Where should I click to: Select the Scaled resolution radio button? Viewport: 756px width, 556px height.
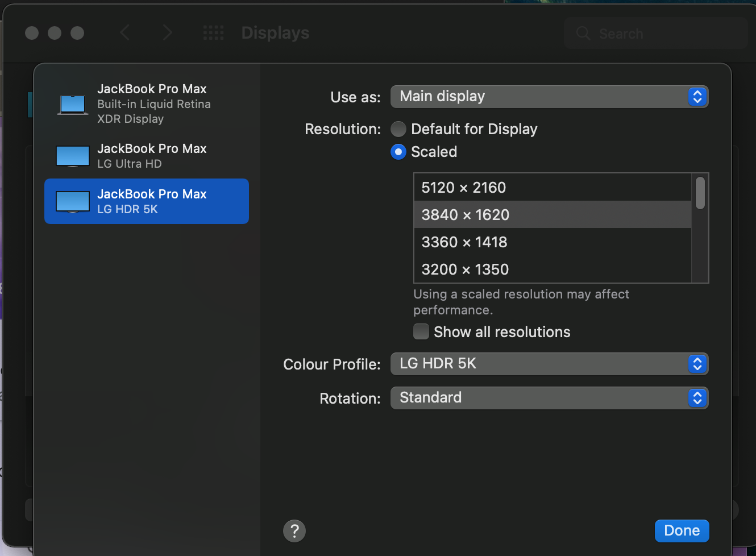click(398, 152)
